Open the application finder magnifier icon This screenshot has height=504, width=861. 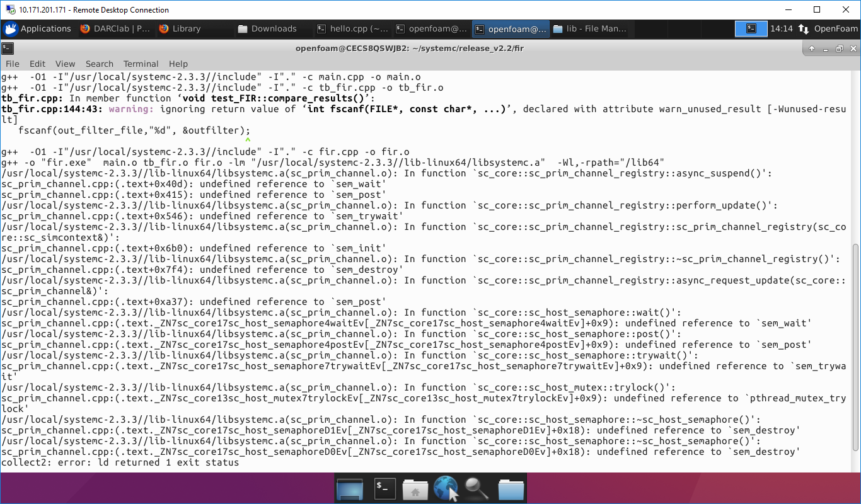477,488
